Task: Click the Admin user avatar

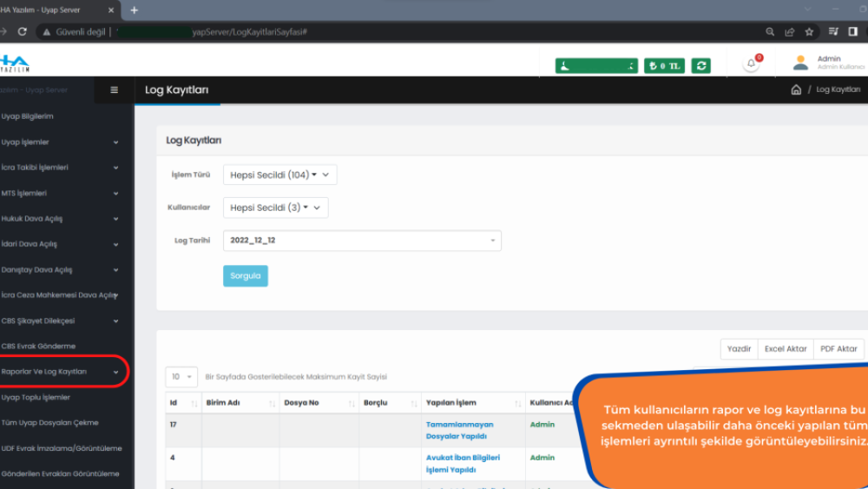Action: (x=801, y=63)
